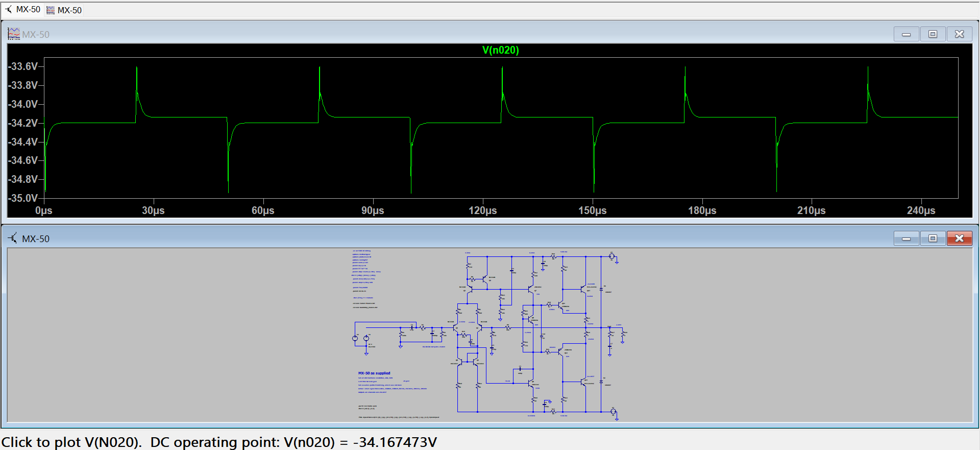Click the -33.6V vertical axis label
The image size is (980, 450).
click(23, 66)
